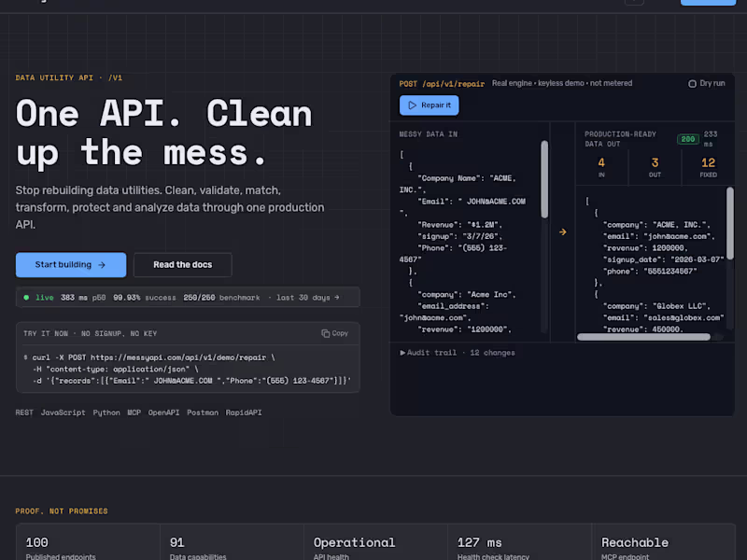
Task: Select the RapidAPI integration label
Action: [244, 413]
